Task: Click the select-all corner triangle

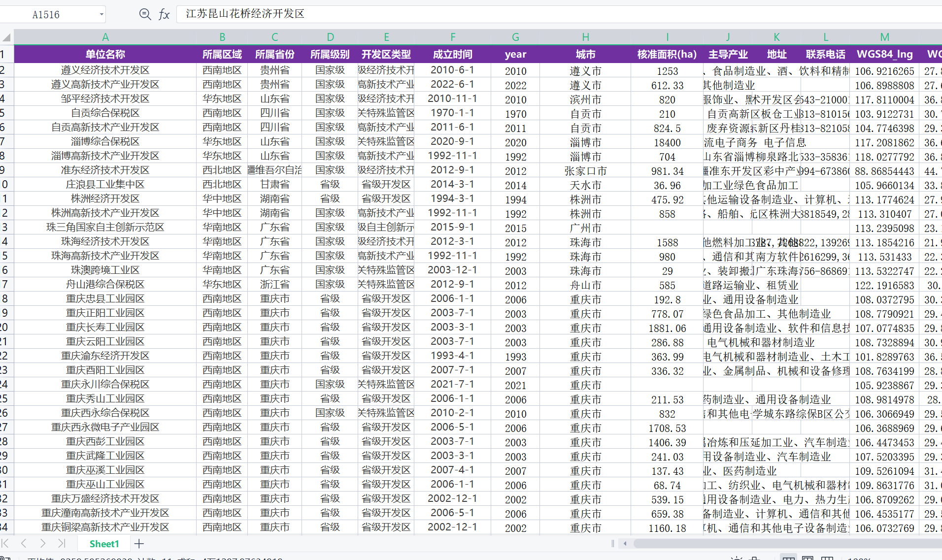Action: click(x=6, y=37)
